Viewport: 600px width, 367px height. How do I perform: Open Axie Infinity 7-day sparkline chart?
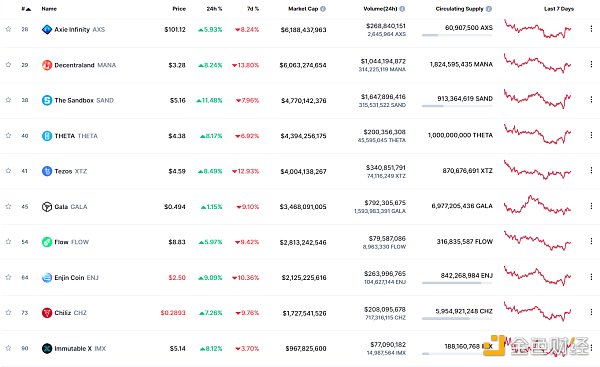click(x=538, y=29)
